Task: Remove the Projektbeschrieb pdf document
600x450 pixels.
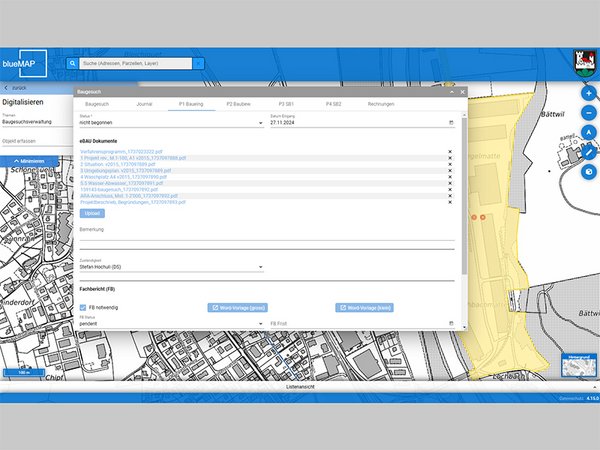Action: click(450, 202)
